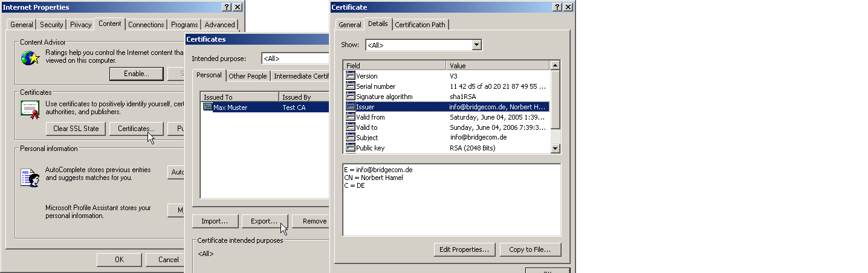Click the Edit Properties... button

click(x=465, y=249)
